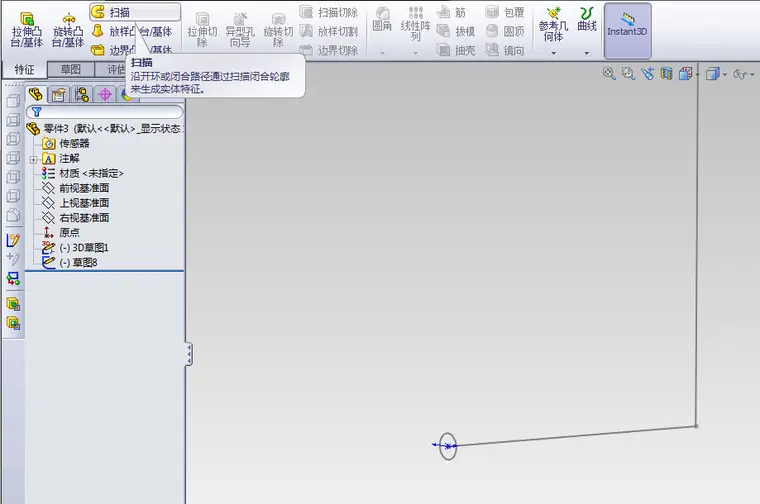Select the 线性阵列 linear pattern tool
Image resolution: width=760 pixels, height=504 pixels.
point(415,24)
